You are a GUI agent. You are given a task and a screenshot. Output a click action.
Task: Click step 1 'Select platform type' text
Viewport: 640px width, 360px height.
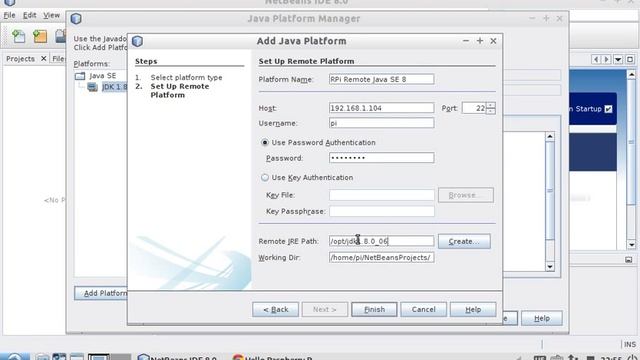click(x=187, y=78)
